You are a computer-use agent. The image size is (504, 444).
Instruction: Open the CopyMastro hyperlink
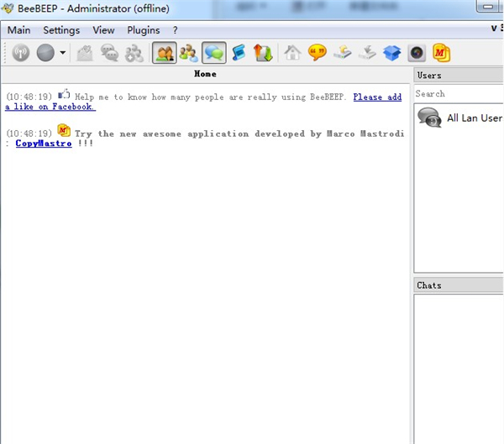(43, 144)
